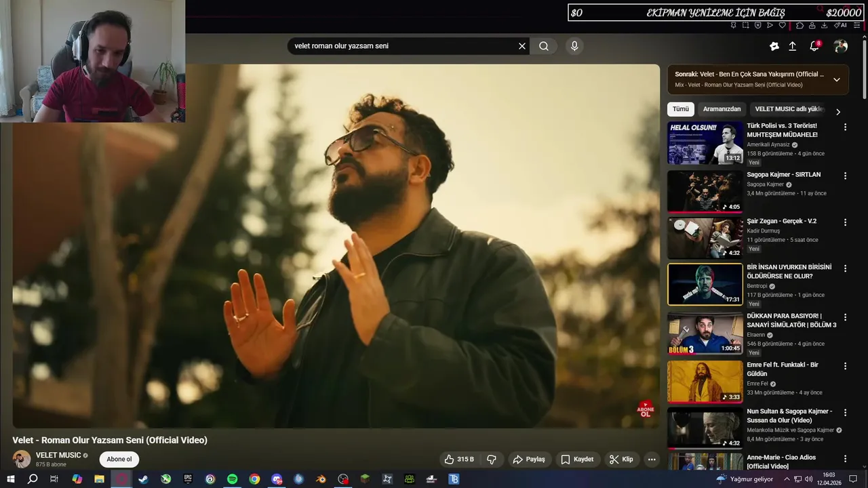The image size is (868, 488).
Task: Click the upload arrow icon
Action: coord(792,46)
